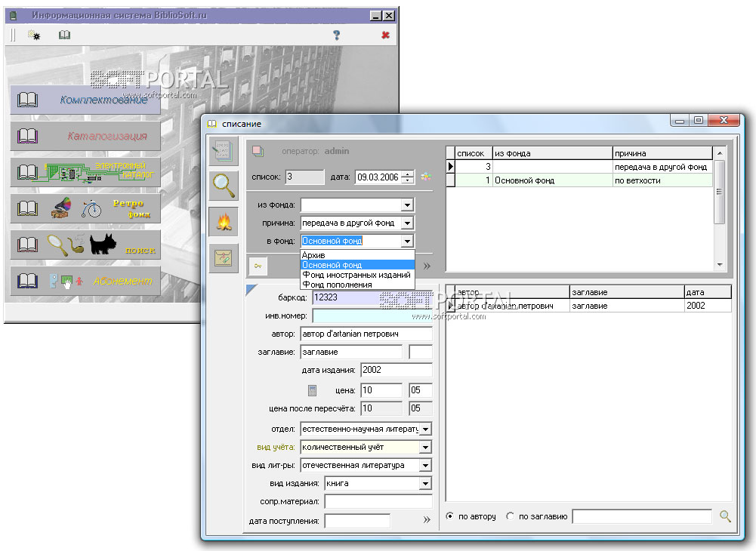Click the 'автор d'artanian петрович' table row
756x551 pixels.
588,306
